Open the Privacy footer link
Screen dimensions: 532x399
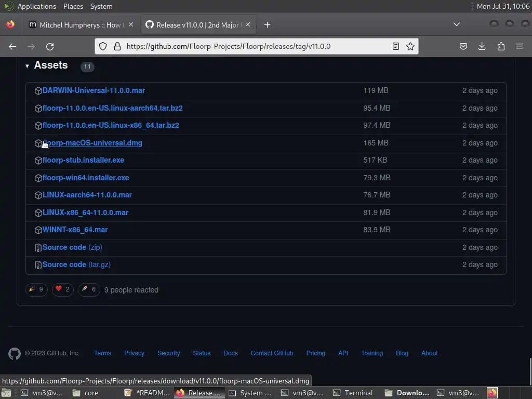coord(134,353)
